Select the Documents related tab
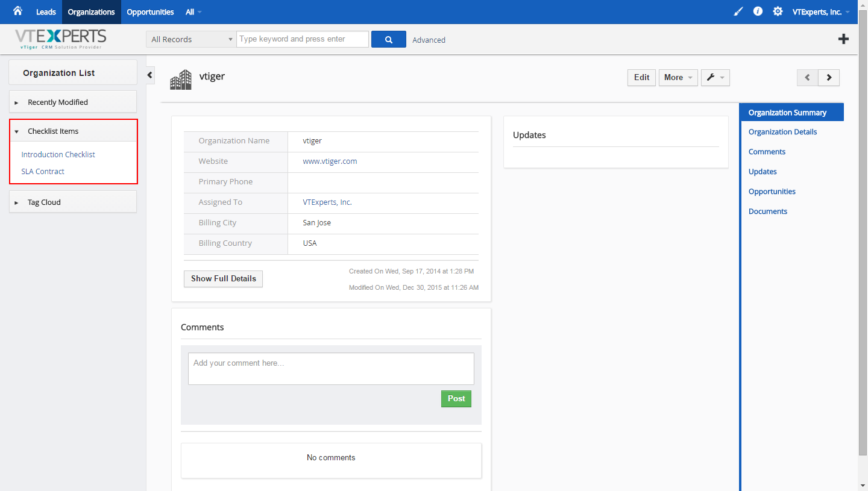This screenshot has width=868, height=491. (767, 211)
